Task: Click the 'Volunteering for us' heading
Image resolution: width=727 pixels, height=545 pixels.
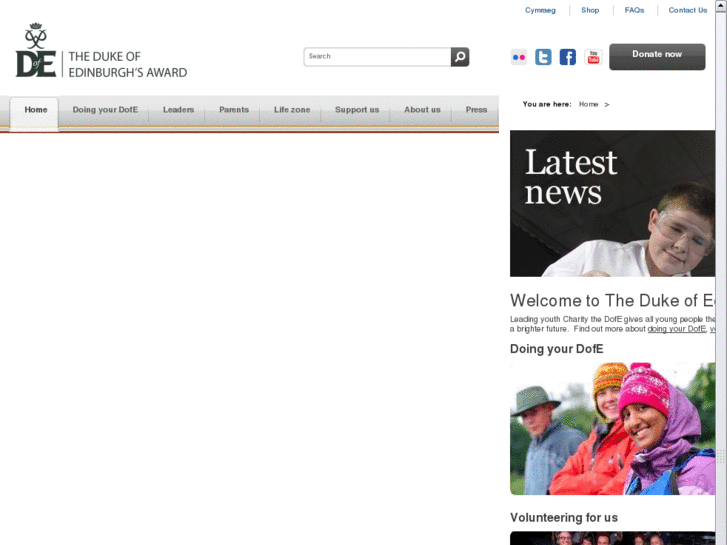Action: click(x=564, y=518)
